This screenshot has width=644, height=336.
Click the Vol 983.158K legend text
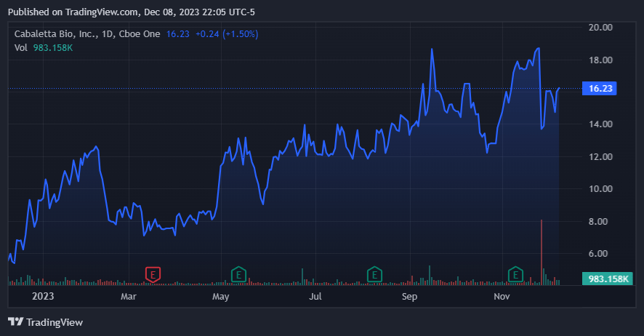44,48
